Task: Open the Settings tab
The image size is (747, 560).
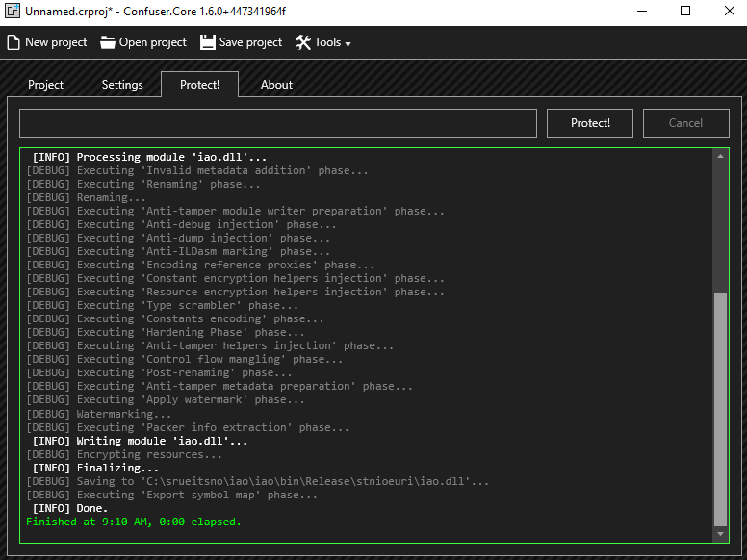Action: (122, 85)
